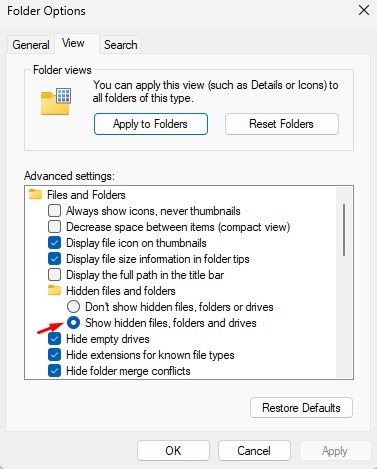
Task: Click the Hidden files and folders icon
Action: [54, 290]
